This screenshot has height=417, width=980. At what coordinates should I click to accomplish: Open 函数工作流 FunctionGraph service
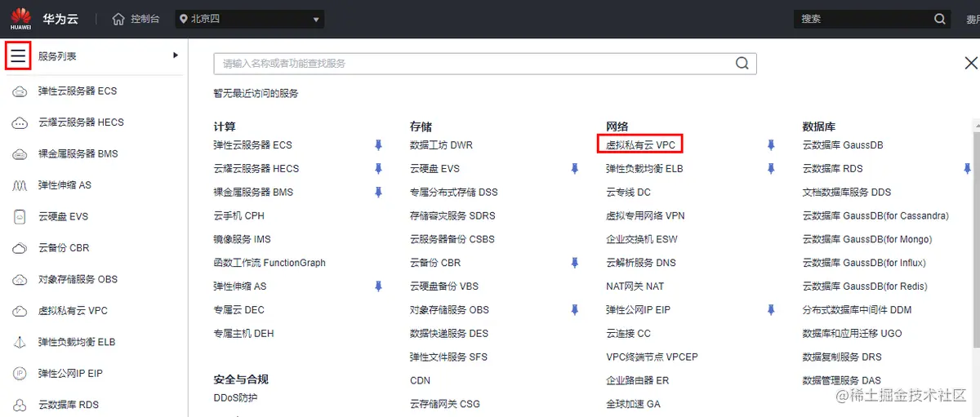(x=269, y=264)
